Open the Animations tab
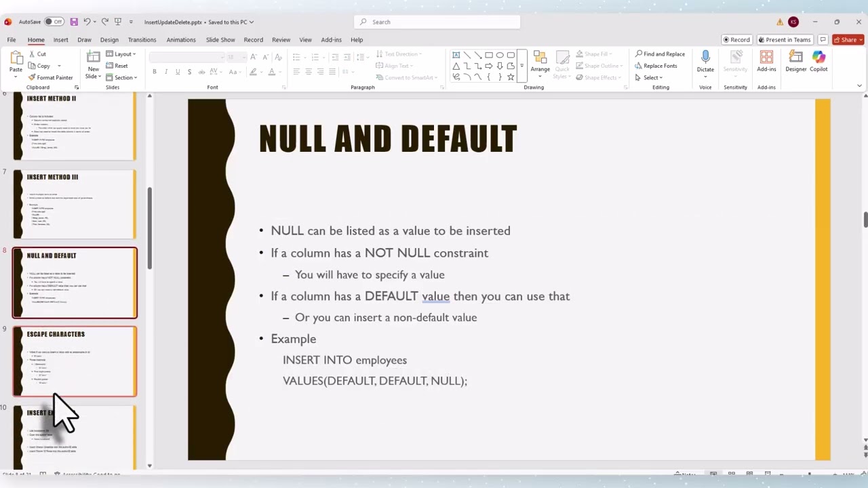The height and width of the screenshot is (488, 868). coord(181,40)
